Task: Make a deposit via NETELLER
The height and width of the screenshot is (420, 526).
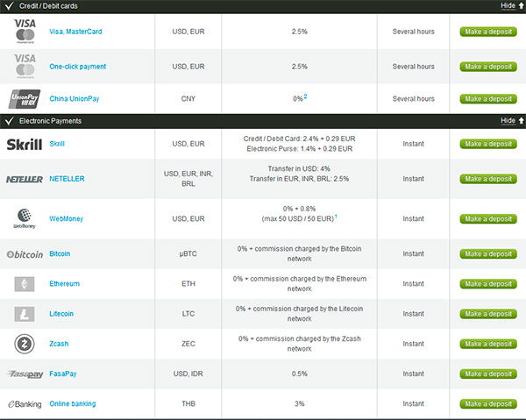Action: click(x=488, y=179)
